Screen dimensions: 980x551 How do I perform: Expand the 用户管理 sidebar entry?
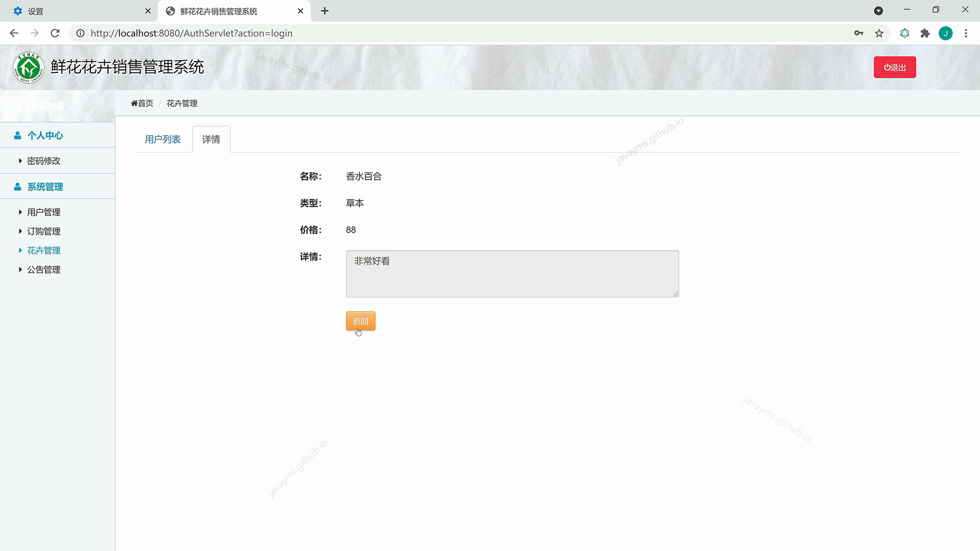tap(44, 212)
